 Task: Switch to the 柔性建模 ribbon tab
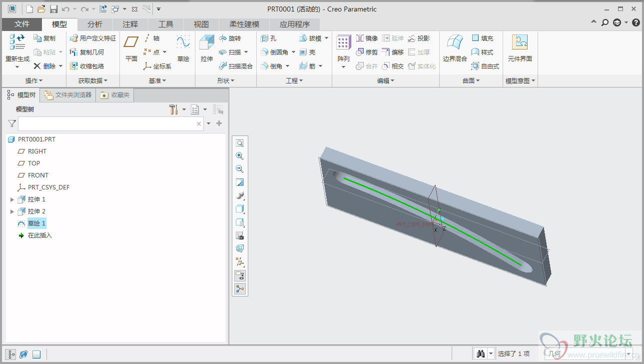pos(244,24)
